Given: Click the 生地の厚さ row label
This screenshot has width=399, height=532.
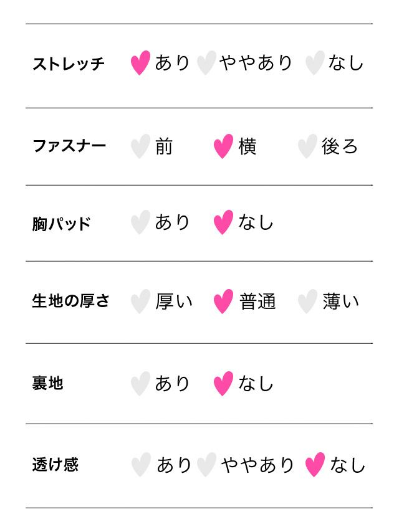Looking at the screenshot, I should (x=70, y=301).
